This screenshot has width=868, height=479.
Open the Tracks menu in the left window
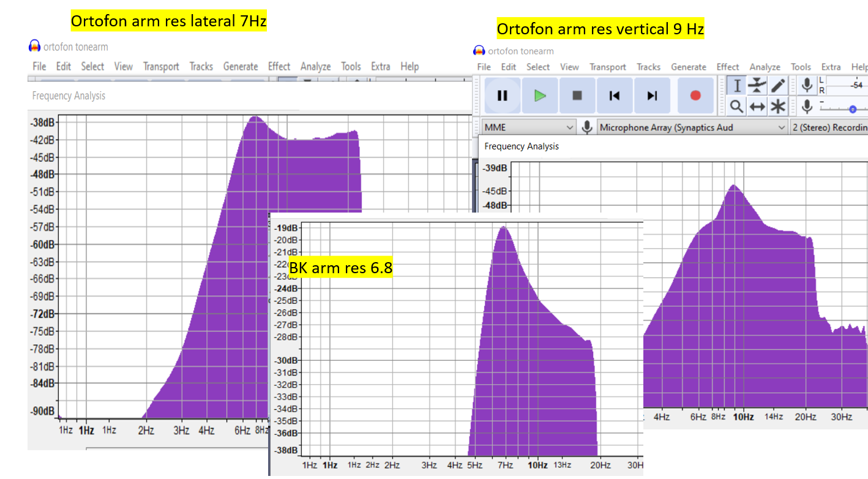tap(201, 66)
